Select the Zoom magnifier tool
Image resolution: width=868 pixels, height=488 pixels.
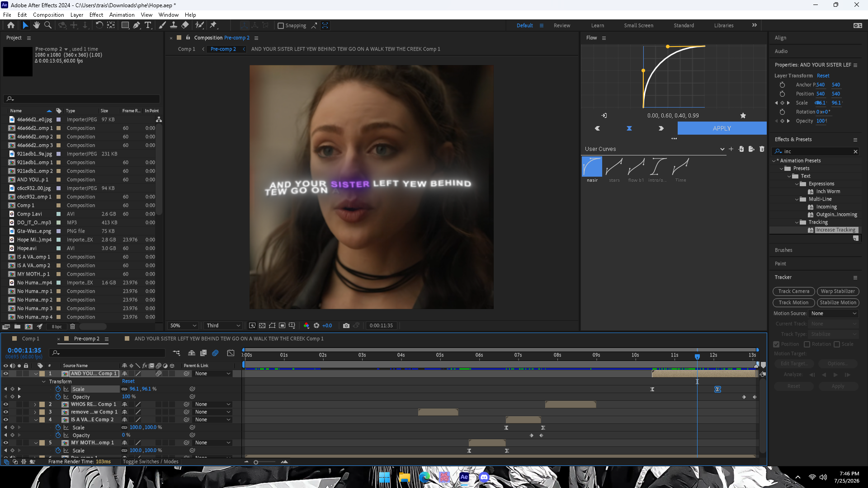click(x=48, y=25)
